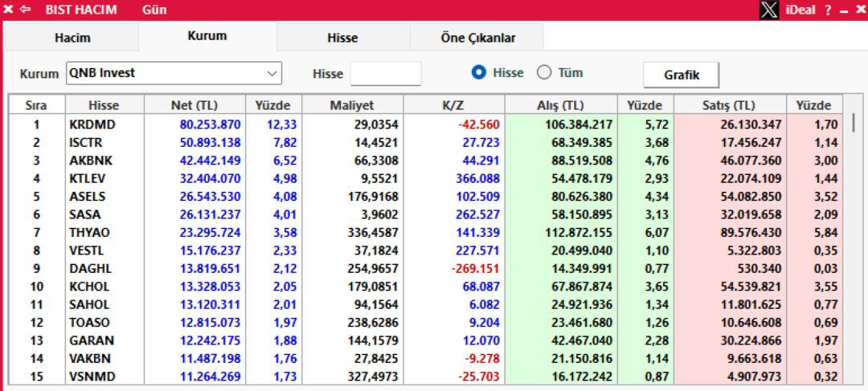Click the Grafik button
Viewport: 868px width, 391px height.
click(681, 75)
